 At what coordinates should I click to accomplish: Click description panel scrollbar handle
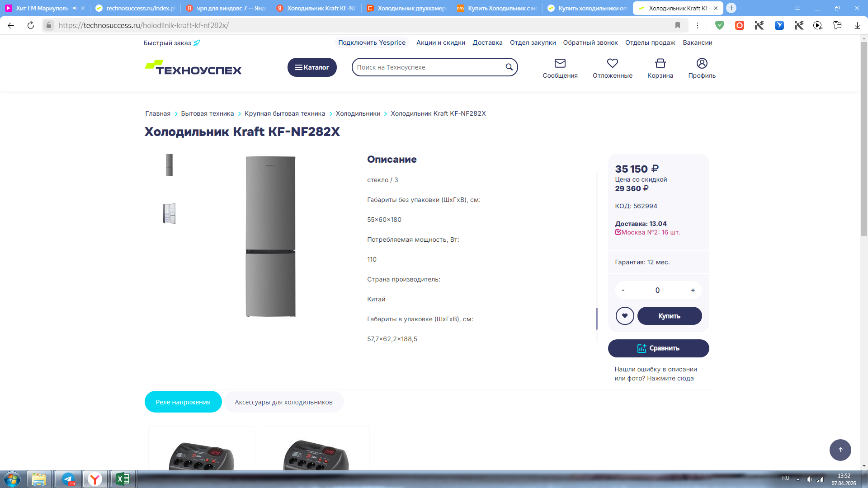pyautogui.click(x=596, y=319)
